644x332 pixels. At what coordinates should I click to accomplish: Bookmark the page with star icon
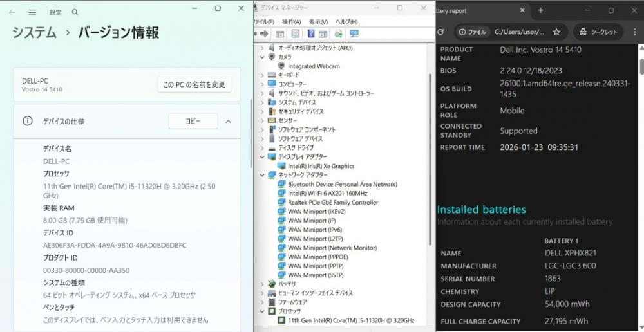click(x=556, y=32)
